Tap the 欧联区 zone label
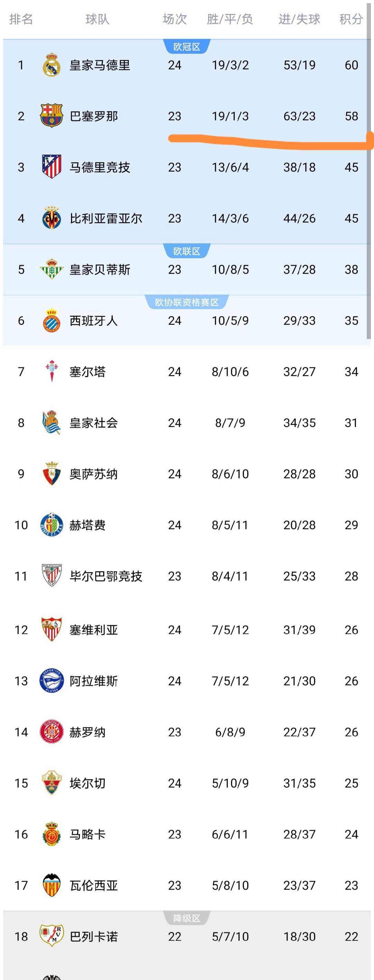 [x=187, y=251]
